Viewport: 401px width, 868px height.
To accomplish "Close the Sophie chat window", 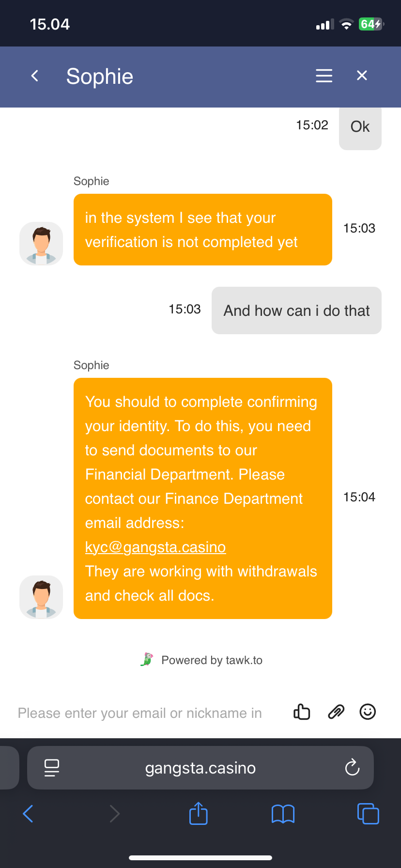I will coord(362,76).
